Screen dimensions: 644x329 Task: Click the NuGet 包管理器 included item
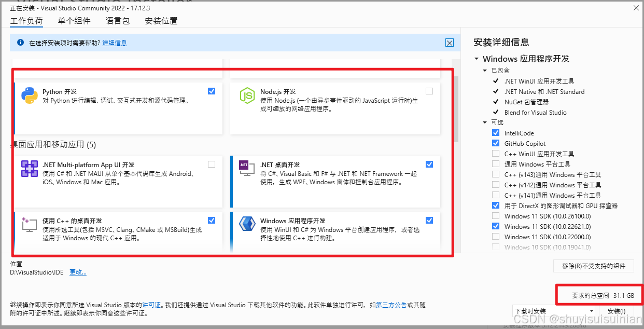pos(526,102)
